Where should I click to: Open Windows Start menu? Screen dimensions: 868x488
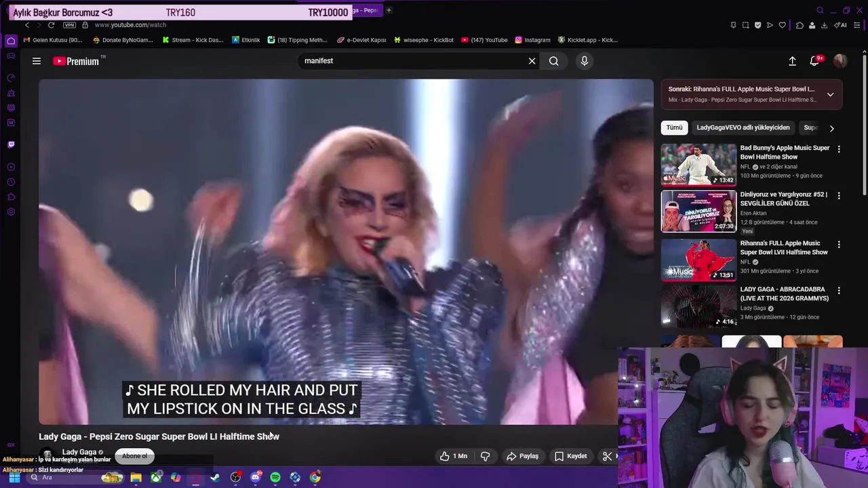[x=14, y=477]
